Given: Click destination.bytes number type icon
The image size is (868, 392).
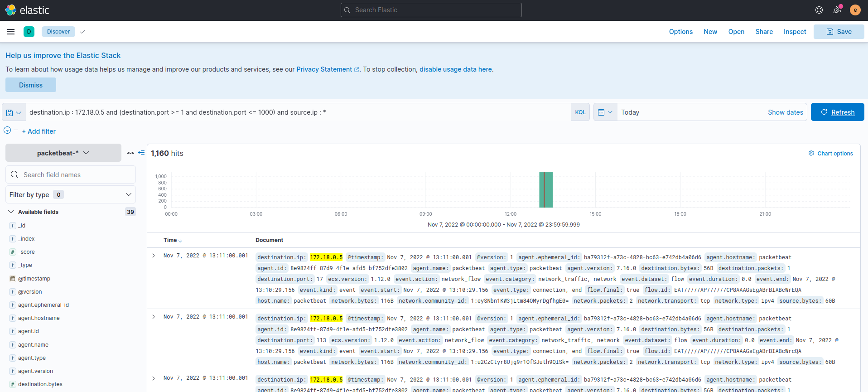Looking at the screenshot, I should (13, 384).
